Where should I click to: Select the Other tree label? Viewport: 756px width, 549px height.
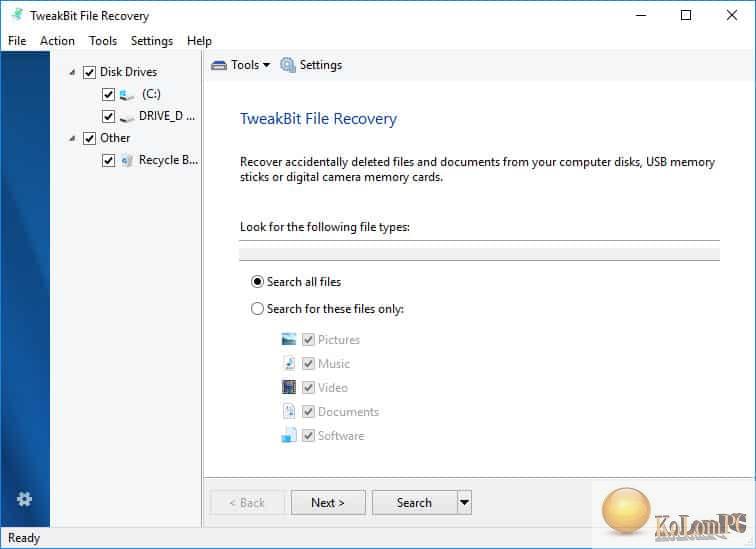click(115, 138)
